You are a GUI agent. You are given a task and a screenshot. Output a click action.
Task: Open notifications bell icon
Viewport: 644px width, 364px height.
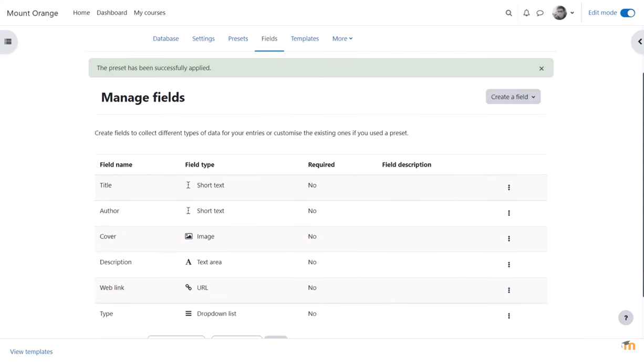tap(526, 13)
